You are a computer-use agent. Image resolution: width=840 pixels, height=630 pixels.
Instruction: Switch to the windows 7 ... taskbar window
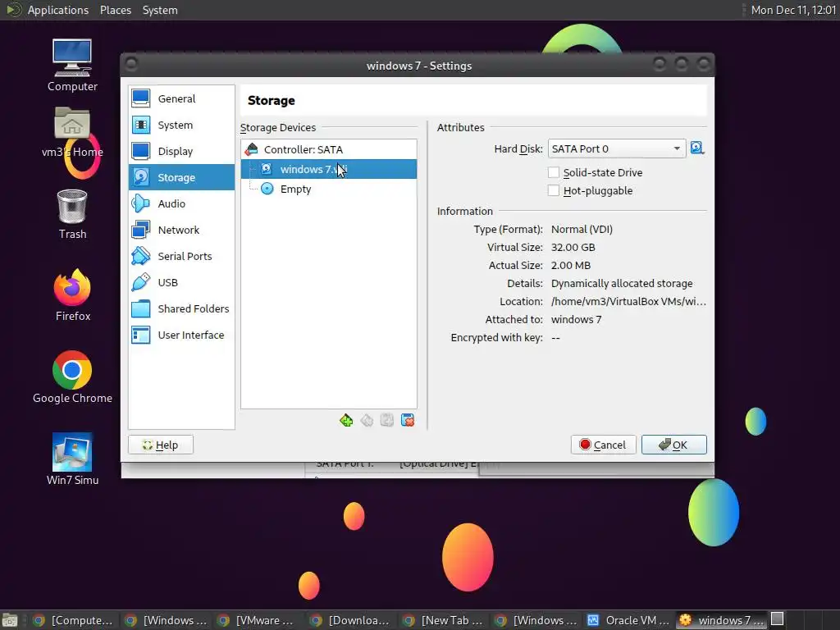click(722, 620)
